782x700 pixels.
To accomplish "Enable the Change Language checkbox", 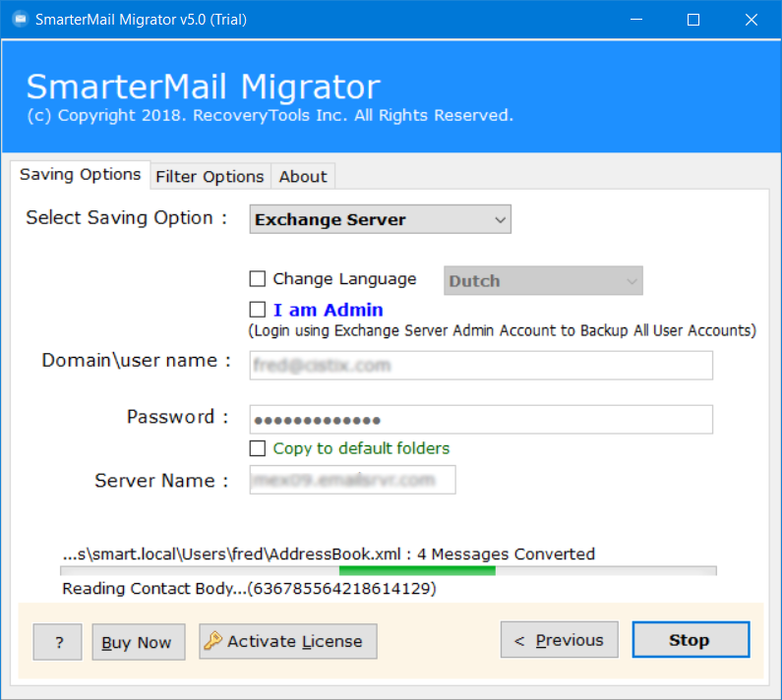I will (258, 278).
